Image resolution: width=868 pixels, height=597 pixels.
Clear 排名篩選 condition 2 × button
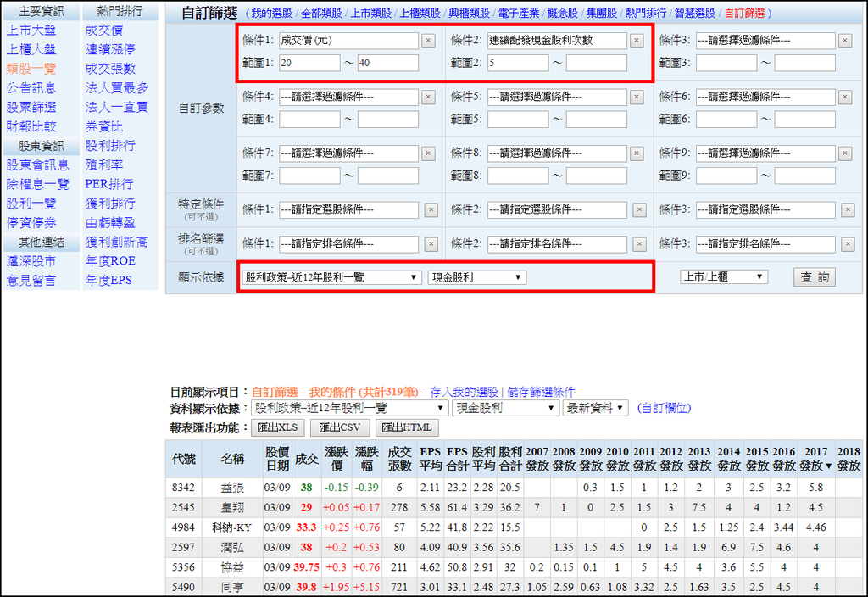639,244
